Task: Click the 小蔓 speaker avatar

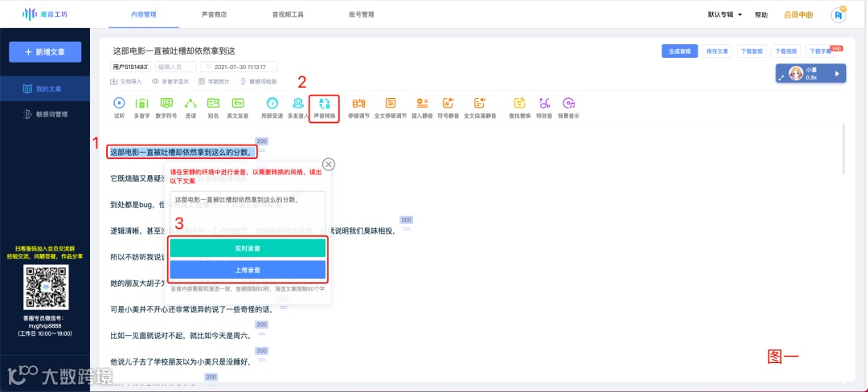Action: (x=796, y=74)
